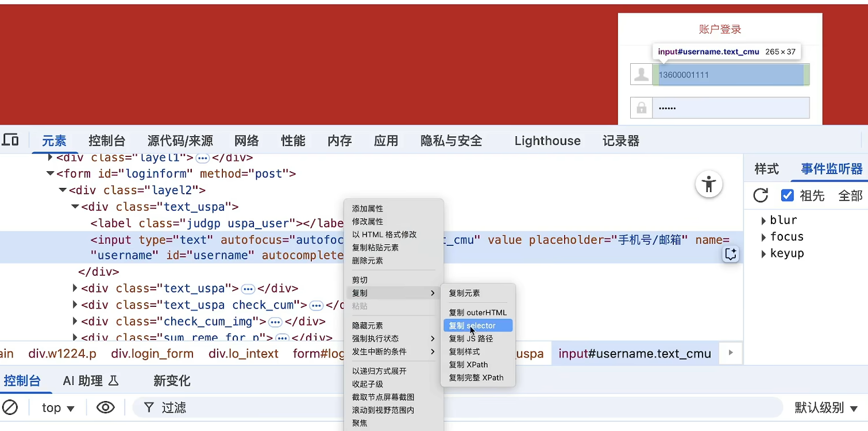Expand the div.check_cum_img node
868x431 pixels.
click(x=75, y=321)
